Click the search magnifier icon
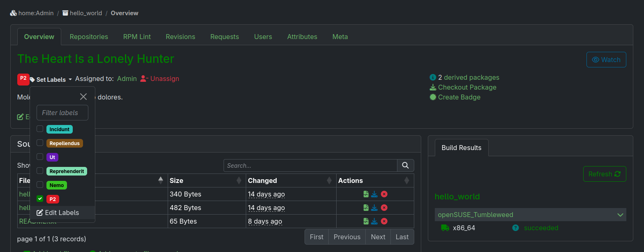Image resolution: width=644 pixels, height=252 pixels. tap(405, 165)
